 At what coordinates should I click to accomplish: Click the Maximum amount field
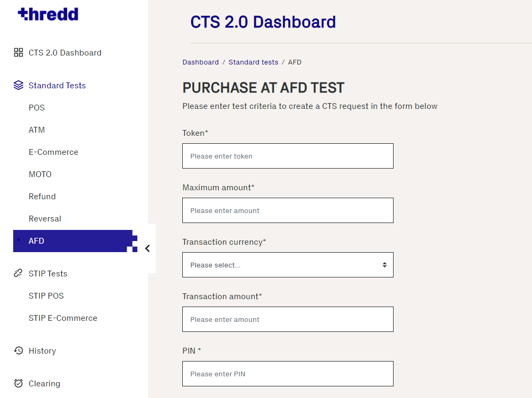click(x=288, y=210)
